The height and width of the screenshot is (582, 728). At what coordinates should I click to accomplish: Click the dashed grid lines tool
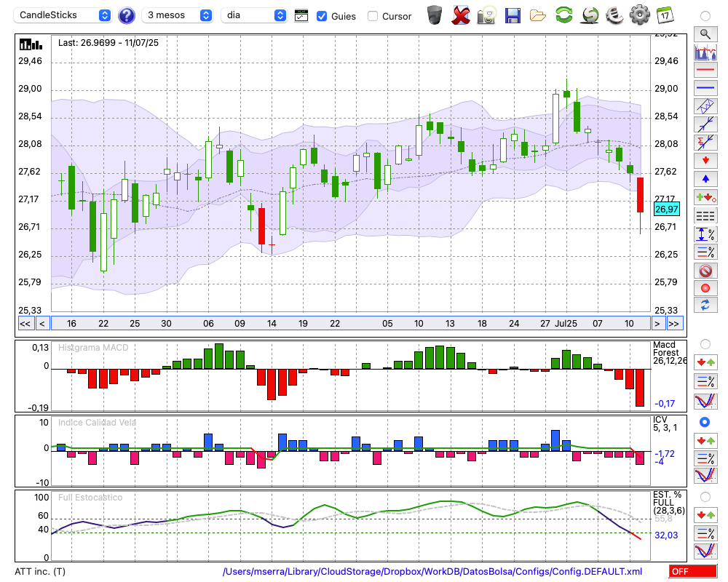[705, 216]
